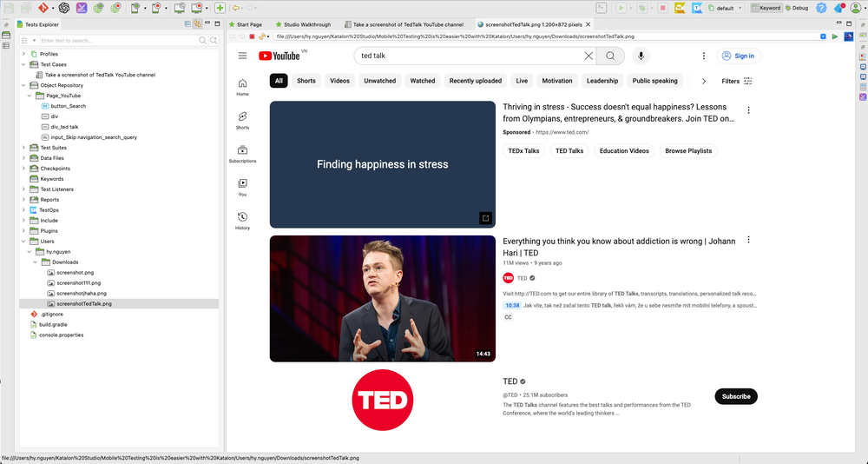Switch to Debug perspective
The width and height of the screenshot is (868, 464).
point(796,8)
